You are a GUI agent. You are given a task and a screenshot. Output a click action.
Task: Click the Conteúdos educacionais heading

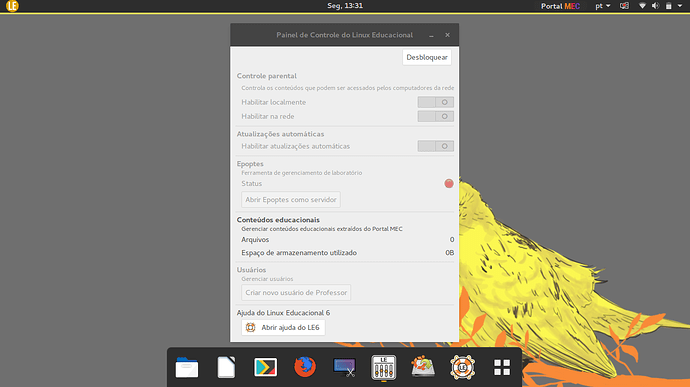tap(278, 220)
